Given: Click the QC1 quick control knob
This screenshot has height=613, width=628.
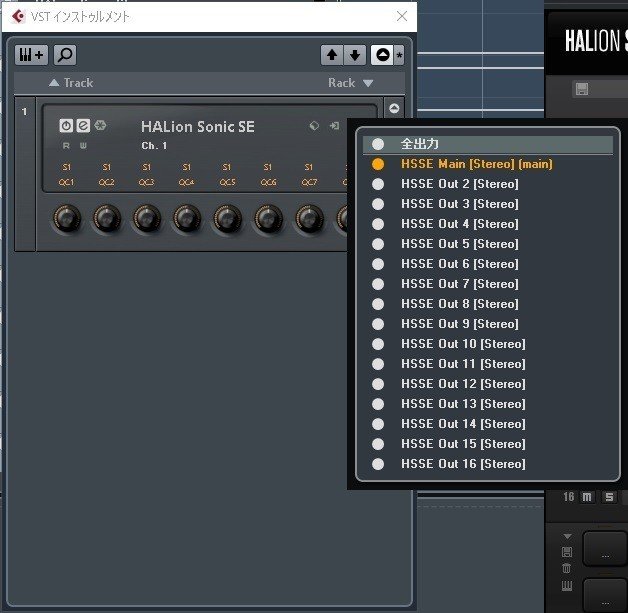Looking at the screenshot, I should pos(67,218).
